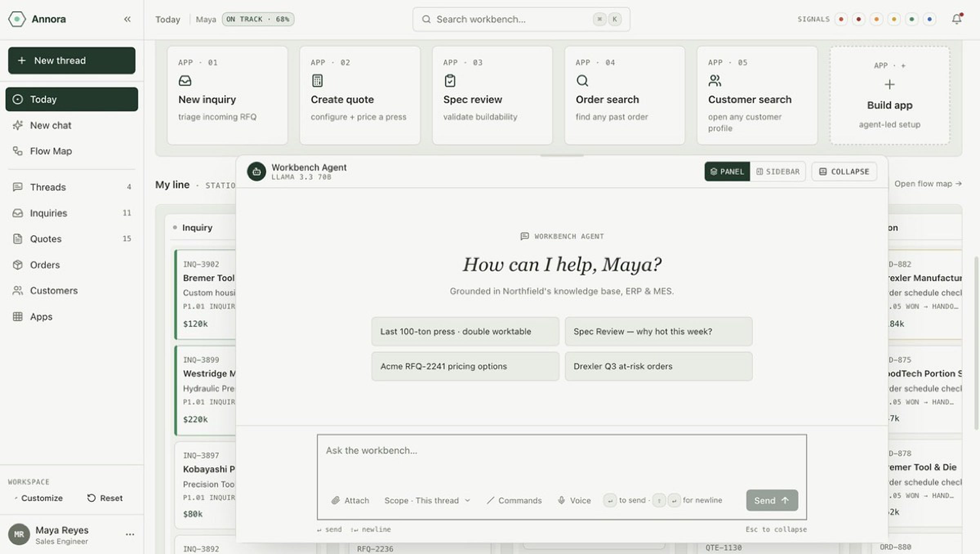Screen dimensions: 980x554
Task: Click the Command-K shortcut badge
Action: click(607, 19)
